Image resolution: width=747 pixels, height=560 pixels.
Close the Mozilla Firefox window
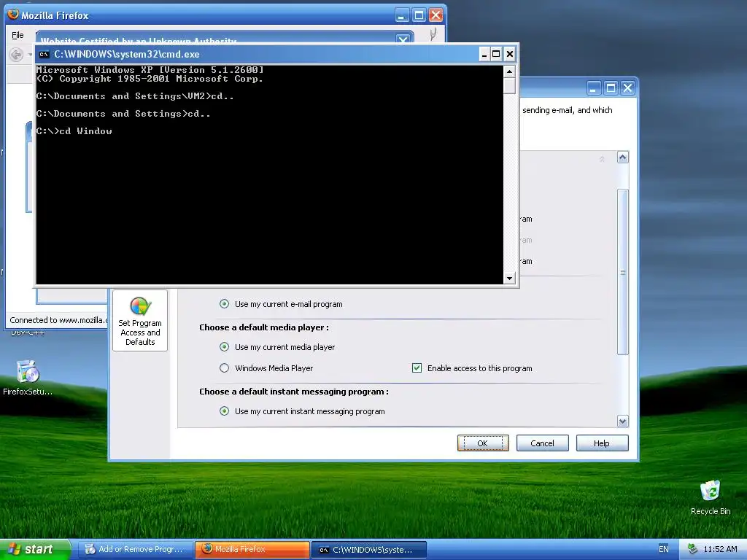pos(436,15)
